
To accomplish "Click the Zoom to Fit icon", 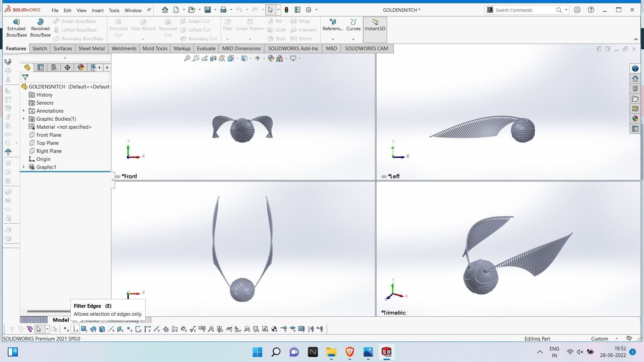I will point(187,58).
